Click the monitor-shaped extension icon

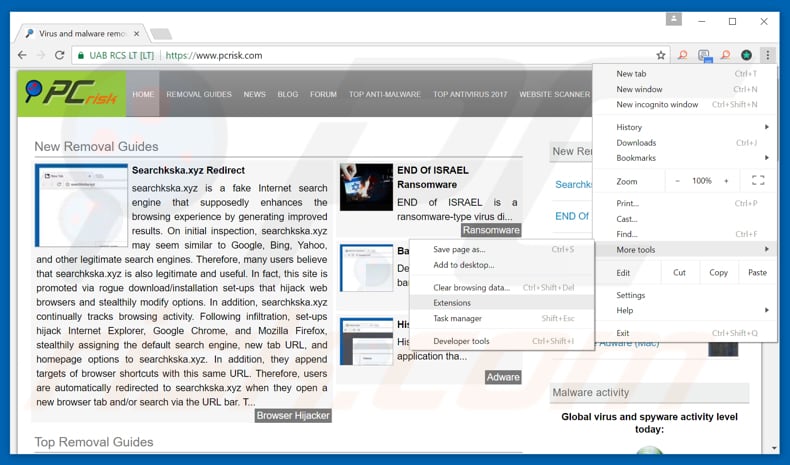point(704,55)
